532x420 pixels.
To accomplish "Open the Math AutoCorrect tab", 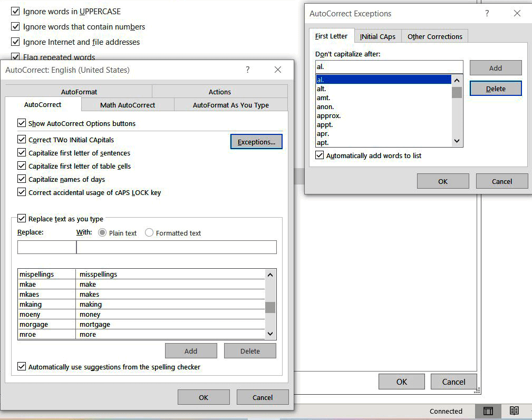I will [127, 104].
